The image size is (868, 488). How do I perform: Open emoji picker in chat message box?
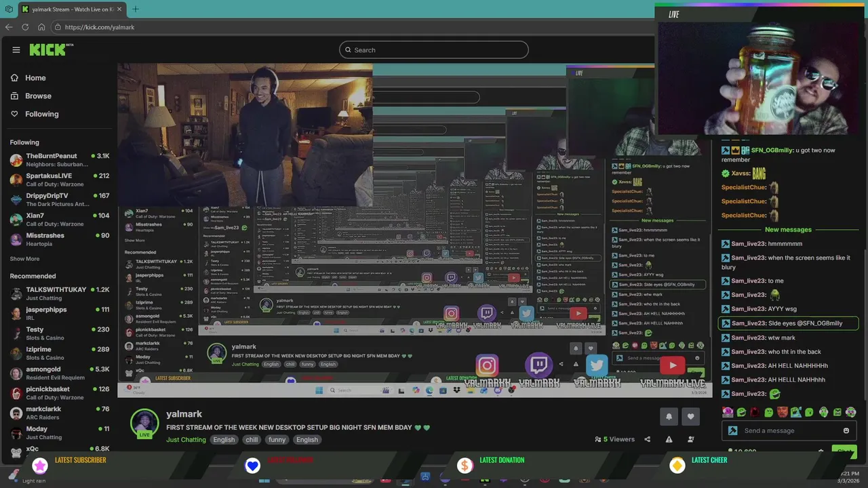click(x=846, y=430)
